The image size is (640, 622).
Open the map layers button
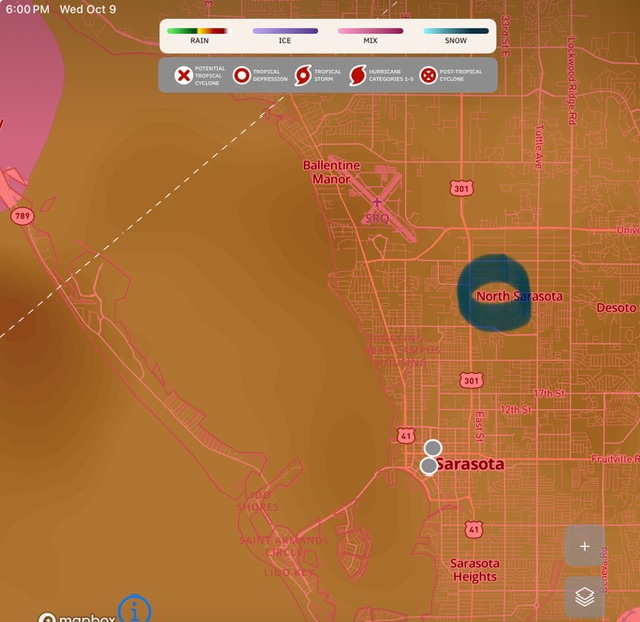(x=585, y=597)
